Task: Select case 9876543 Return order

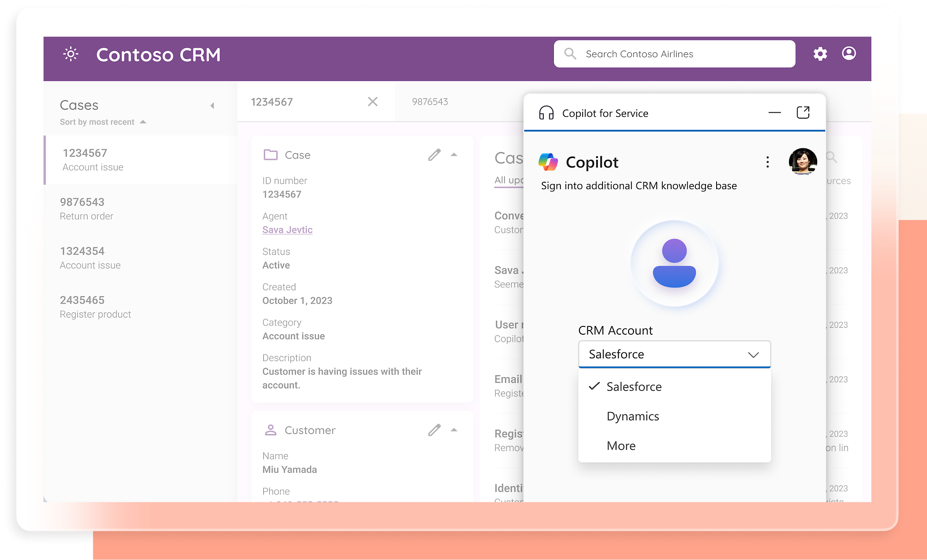Action: click(140, 209)
